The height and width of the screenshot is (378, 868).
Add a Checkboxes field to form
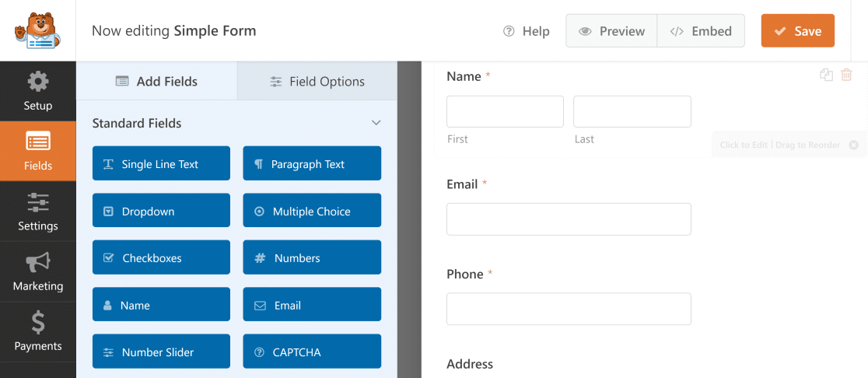point(161,257)
